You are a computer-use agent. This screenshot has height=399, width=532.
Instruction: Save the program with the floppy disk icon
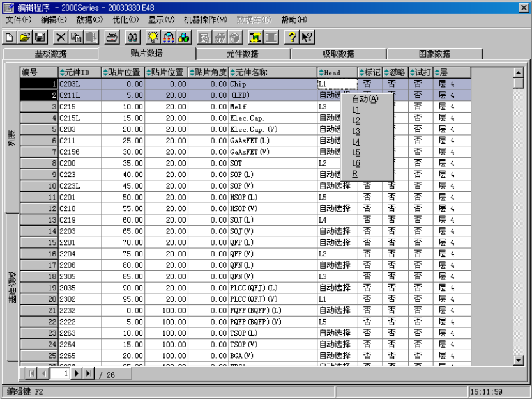(x=39, y=38)
